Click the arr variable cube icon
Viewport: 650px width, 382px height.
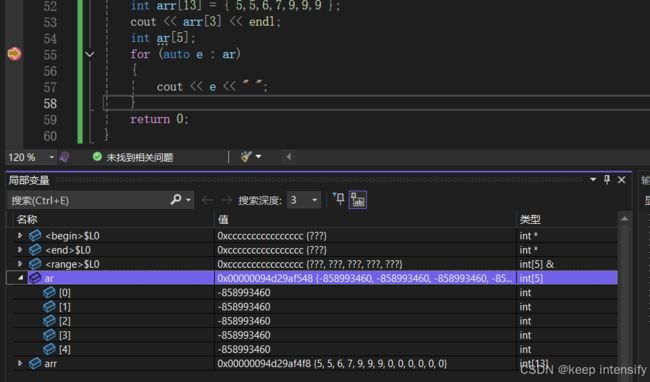pos(35,363)
